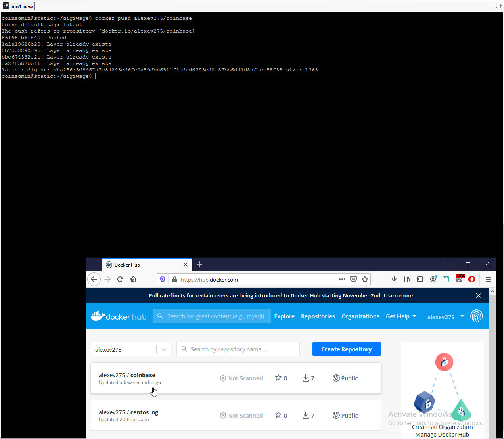Viewport: 504px width, 439px height.
Task: Open Organizations in Docker Hub nav
Action: (360, 316)
